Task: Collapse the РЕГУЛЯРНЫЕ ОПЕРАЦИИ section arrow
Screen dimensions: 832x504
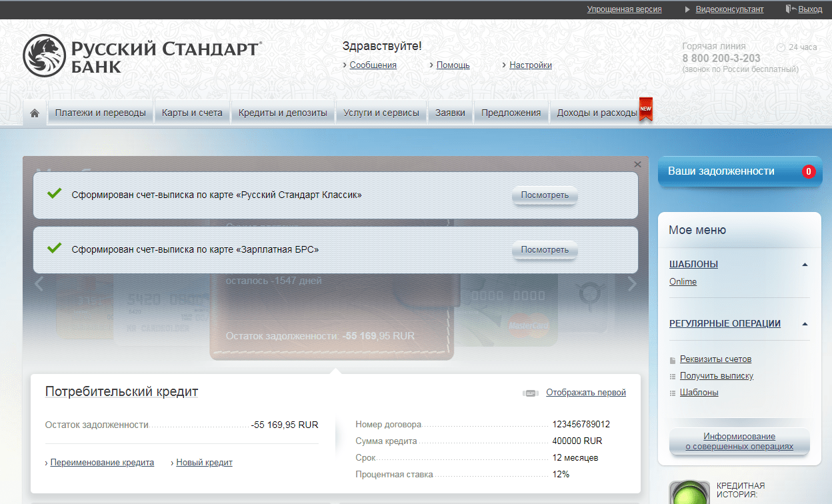Action: (805, 324)
